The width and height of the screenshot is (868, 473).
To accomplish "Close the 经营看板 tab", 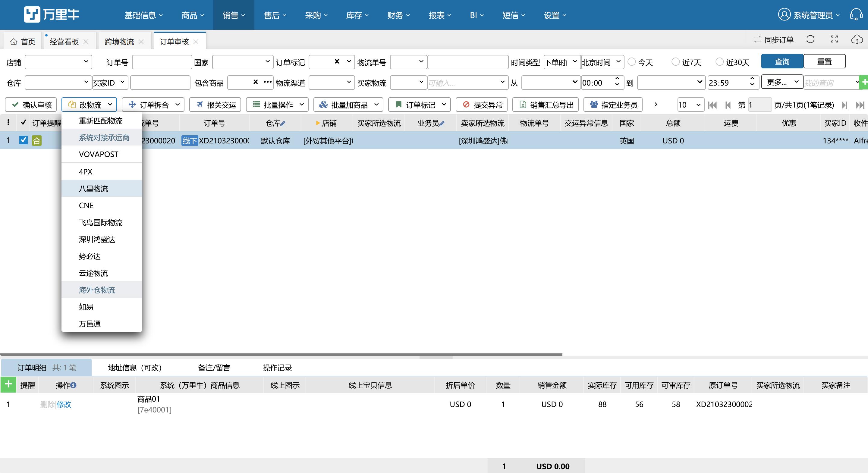I will [86, 42].
